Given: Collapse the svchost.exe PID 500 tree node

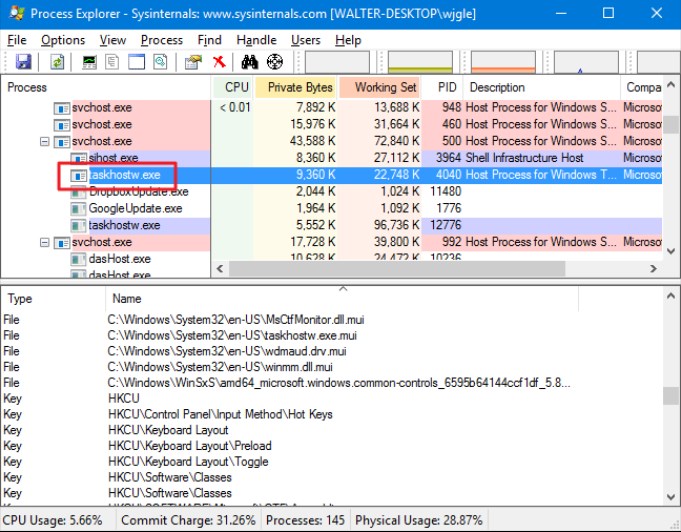Looking at the screenshot, I should tap(44, 142).
